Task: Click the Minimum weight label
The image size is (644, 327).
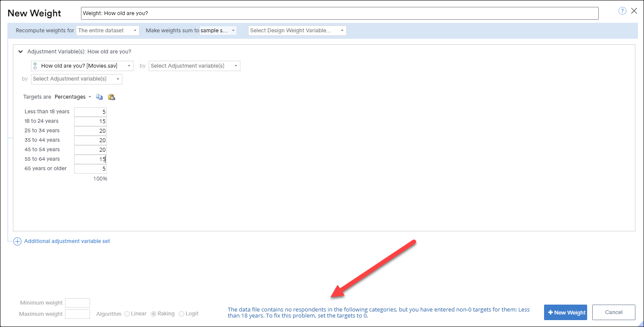Action: [41, 303]
